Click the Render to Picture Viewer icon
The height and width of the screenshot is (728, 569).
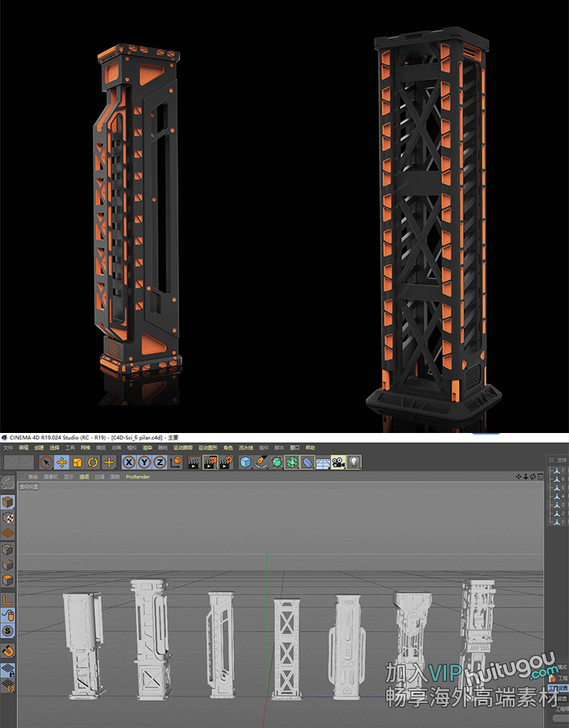209,462
